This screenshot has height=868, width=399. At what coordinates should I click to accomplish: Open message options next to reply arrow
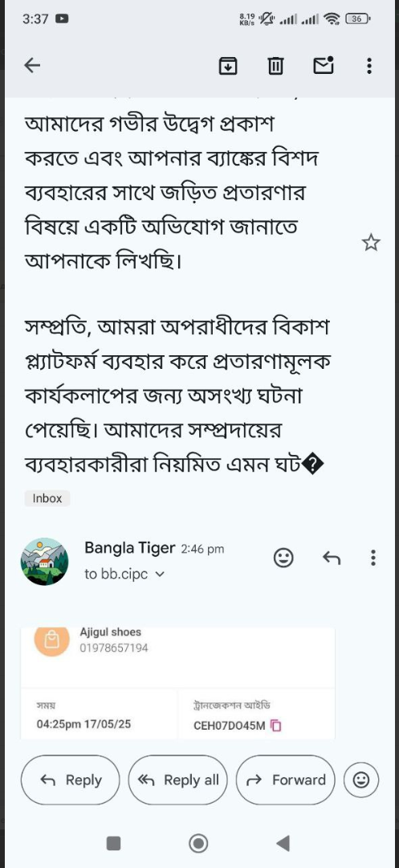pyautogui.click(x=373, y=558)
